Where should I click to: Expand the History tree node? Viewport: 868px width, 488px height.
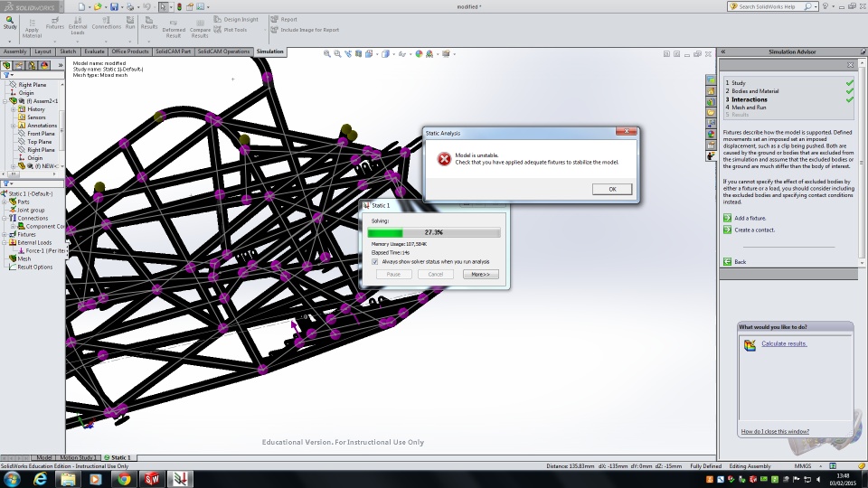pyautogui.click(x=14, y=109)
